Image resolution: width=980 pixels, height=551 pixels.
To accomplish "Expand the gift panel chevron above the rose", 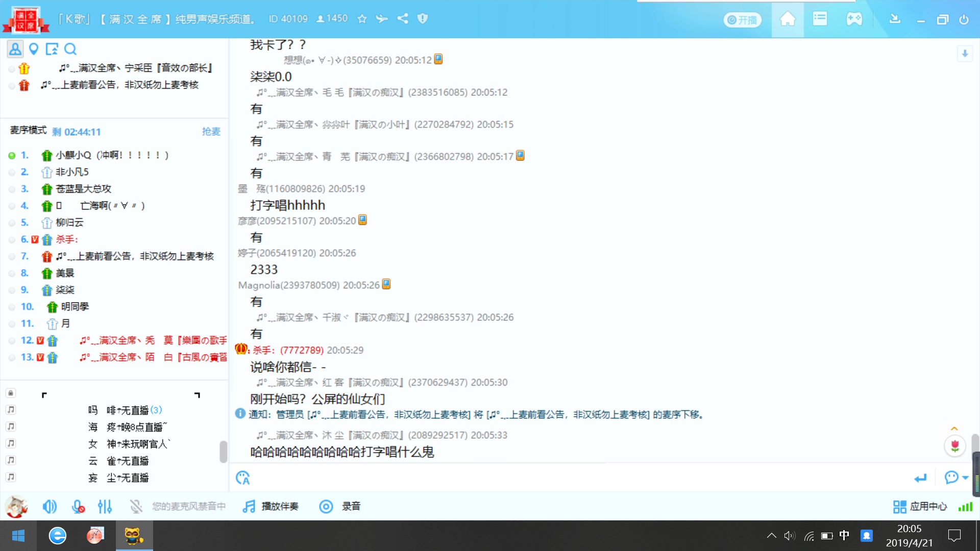I will coord(954,429).
